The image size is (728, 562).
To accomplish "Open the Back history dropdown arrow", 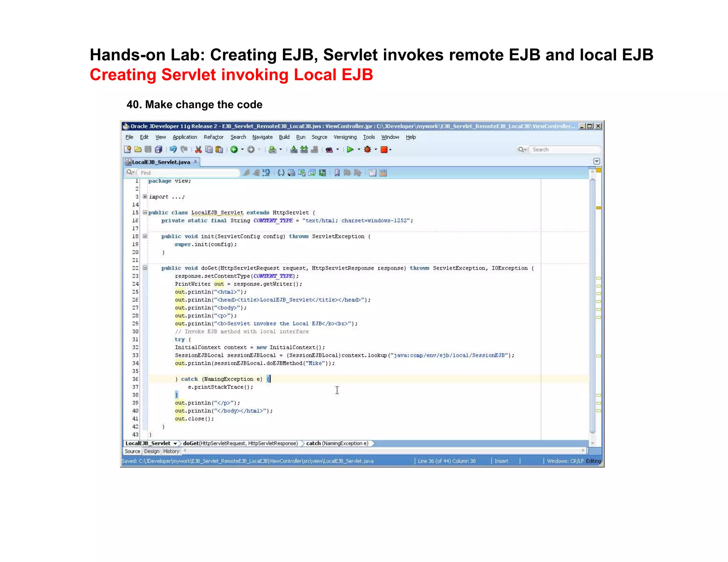I will tap(242, 150).
